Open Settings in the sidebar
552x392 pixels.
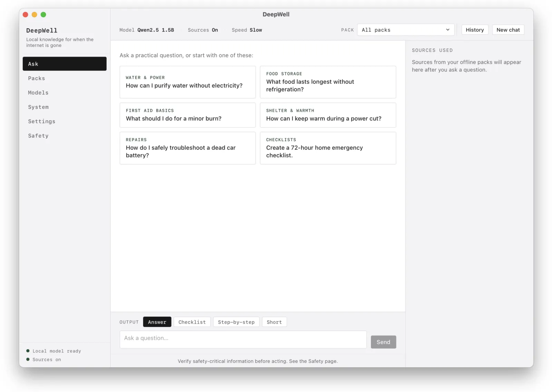point(65,121)
